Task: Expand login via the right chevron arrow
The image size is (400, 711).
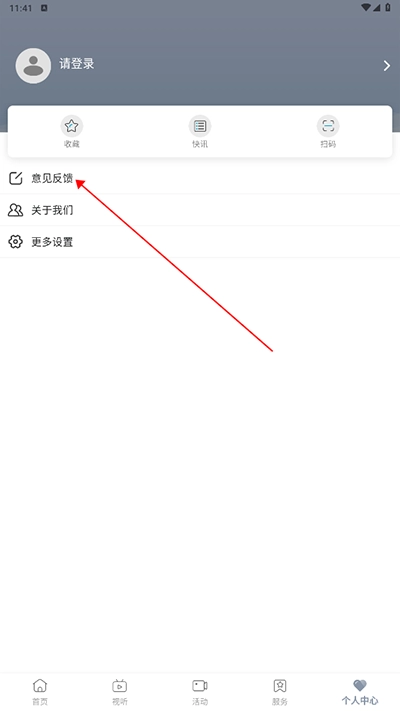Action: coord(387,66)
